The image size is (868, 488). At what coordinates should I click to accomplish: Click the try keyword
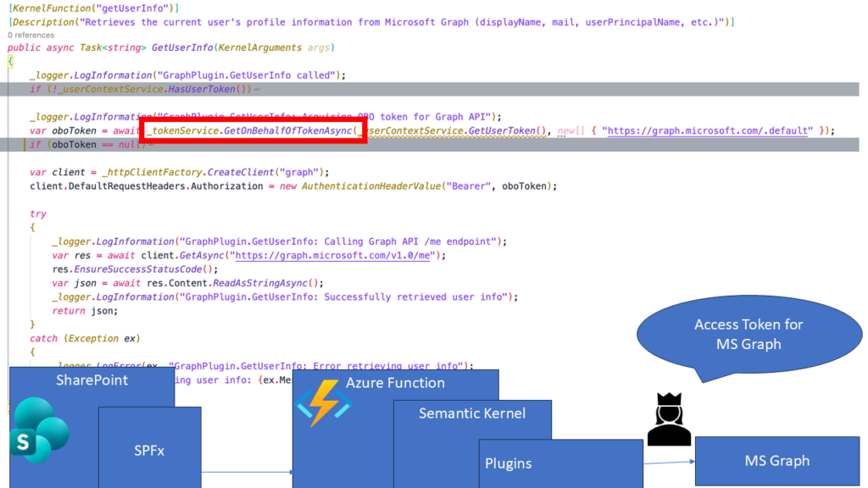[38, 213]
